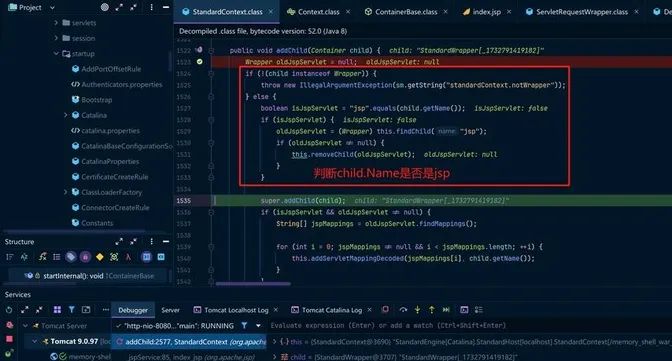This screenshot has width=672, height=361.
Task: Select addChild:2577 stack frame
Action: [190, 342]
